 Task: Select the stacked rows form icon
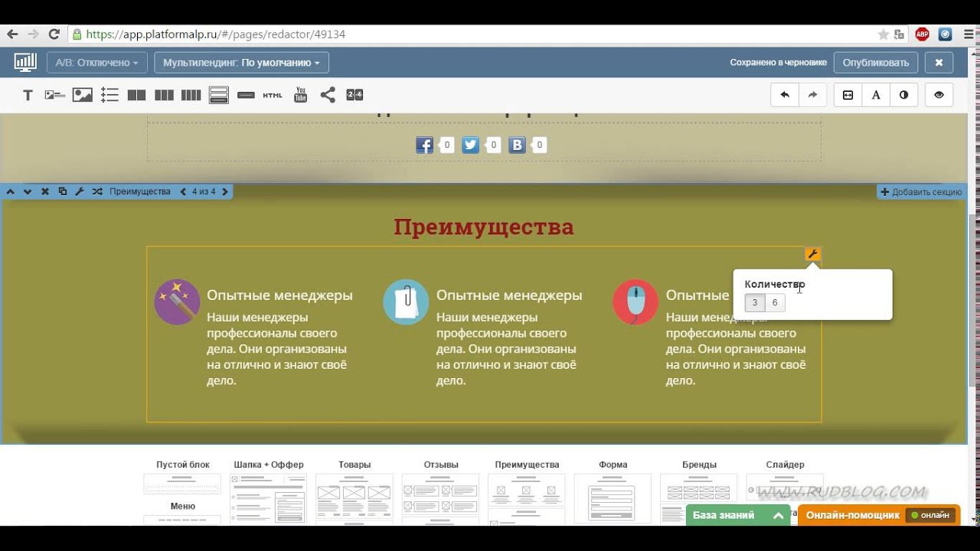point(219,96)
